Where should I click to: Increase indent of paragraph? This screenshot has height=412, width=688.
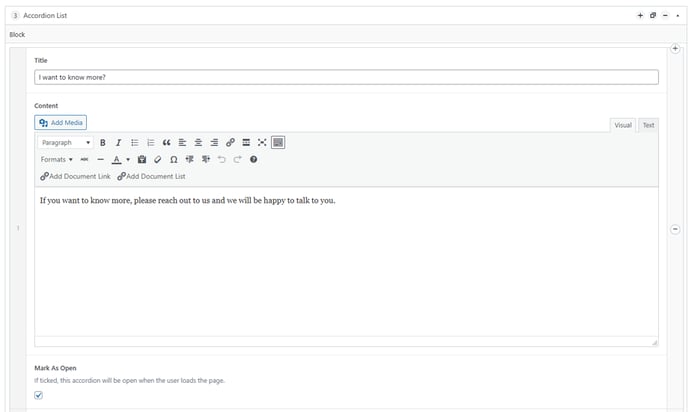click(x=206, y=159)
